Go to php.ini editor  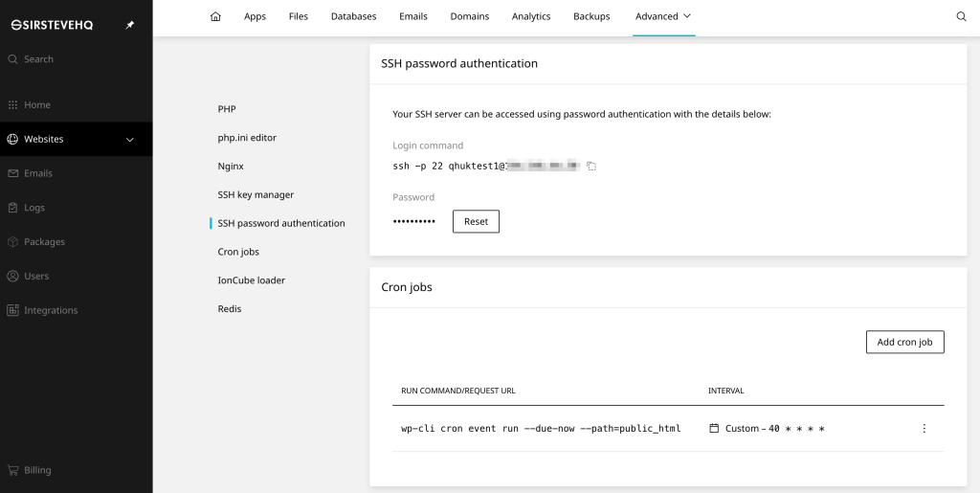pyautogui.click(x=247, y=138)
